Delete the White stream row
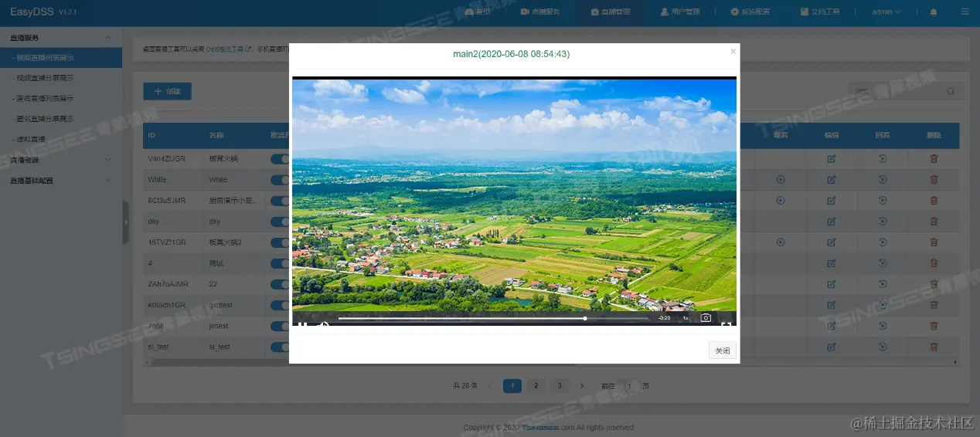Image resolution: width=980 pixels, height=437 pixels. pos(934,179)
